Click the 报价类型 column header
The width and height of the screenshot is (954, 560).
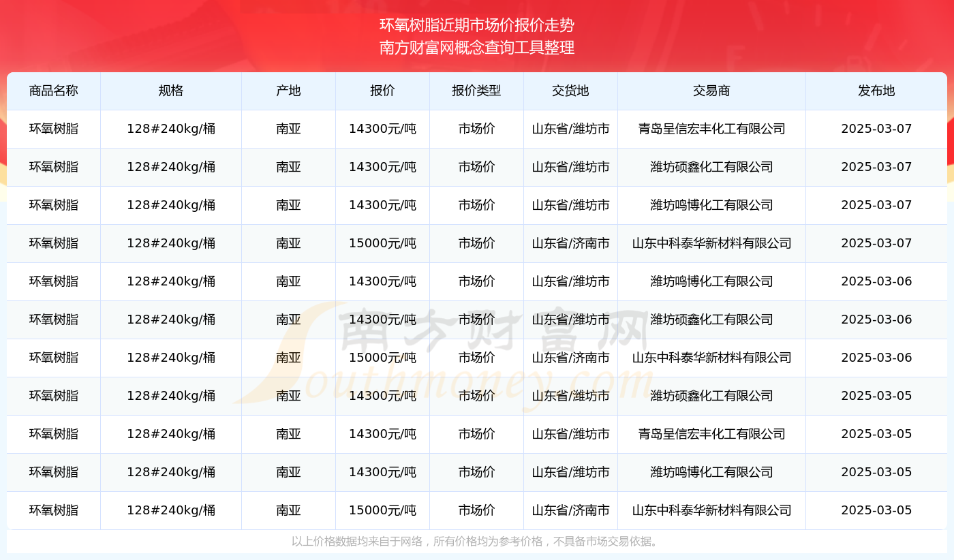tap(476, 91)
